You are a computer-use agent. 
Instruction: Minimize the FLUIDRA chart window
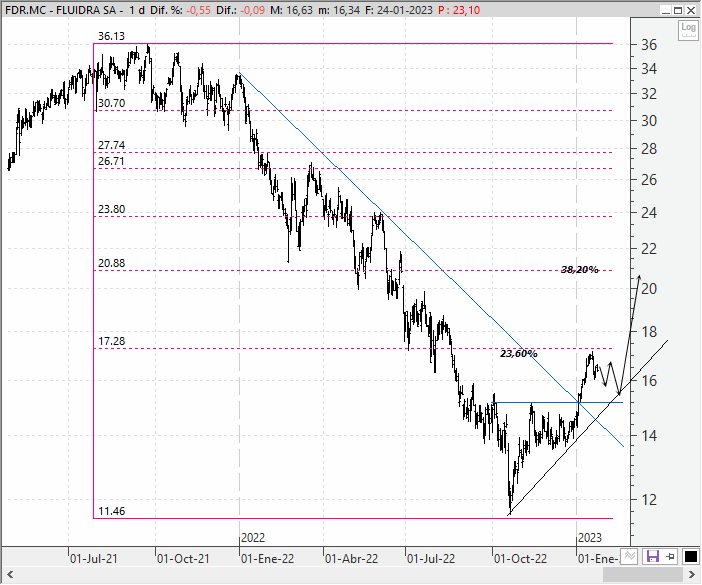click(666, 10)
